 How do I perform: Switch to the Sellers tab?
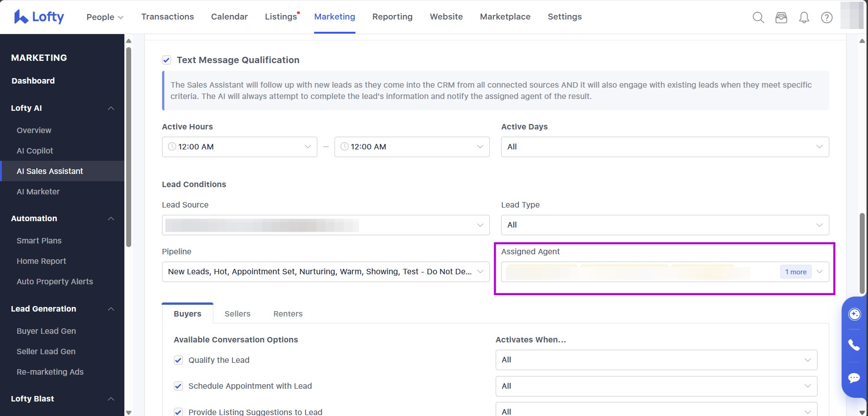pyautogui.click(x=237, y=314)
